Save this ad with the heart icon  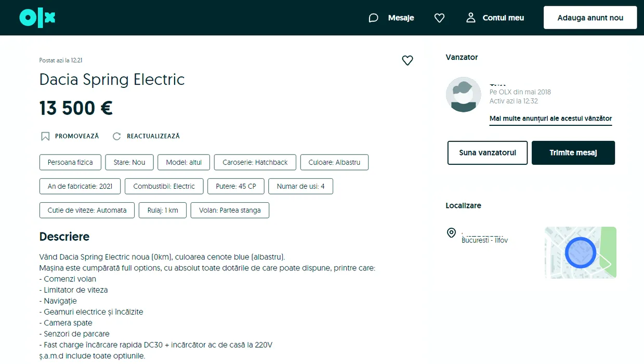pyautogui.click(x=408, y=60)
